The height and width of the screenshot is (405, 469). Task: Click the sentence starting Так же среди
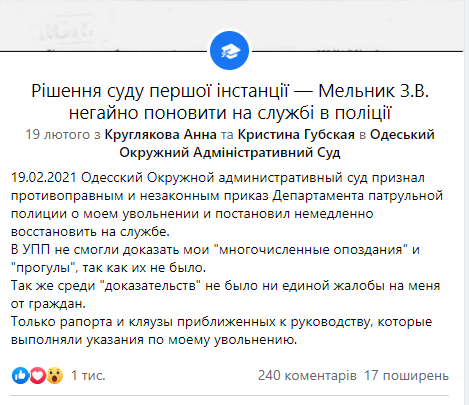(x=225, y=295)
